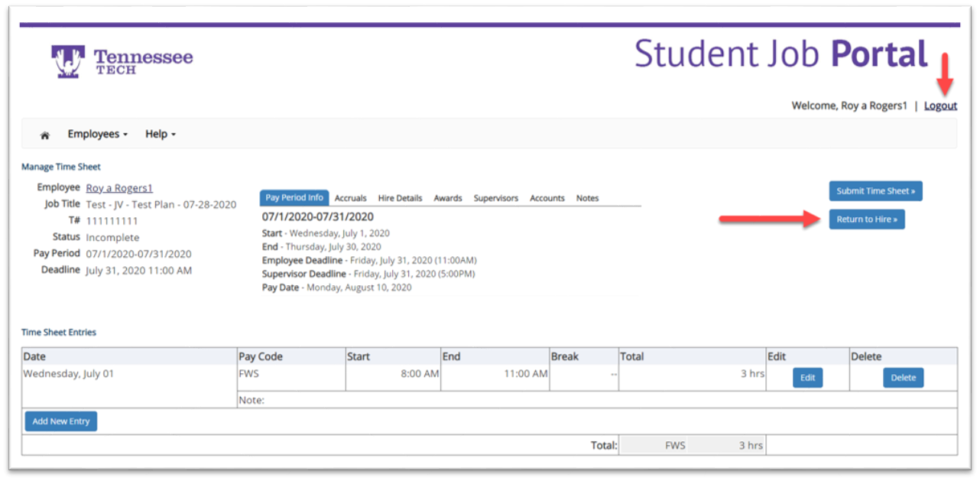Click the Add New Entry button
This screenshot has height=481, width=980.
[x=61, y=421]
